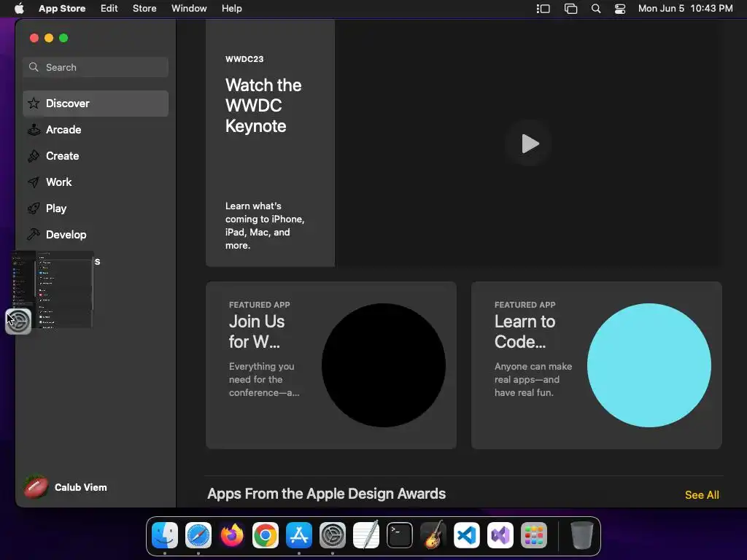
Task: Open the Watch the WWDC Keynote story
Action: point(270,143)
